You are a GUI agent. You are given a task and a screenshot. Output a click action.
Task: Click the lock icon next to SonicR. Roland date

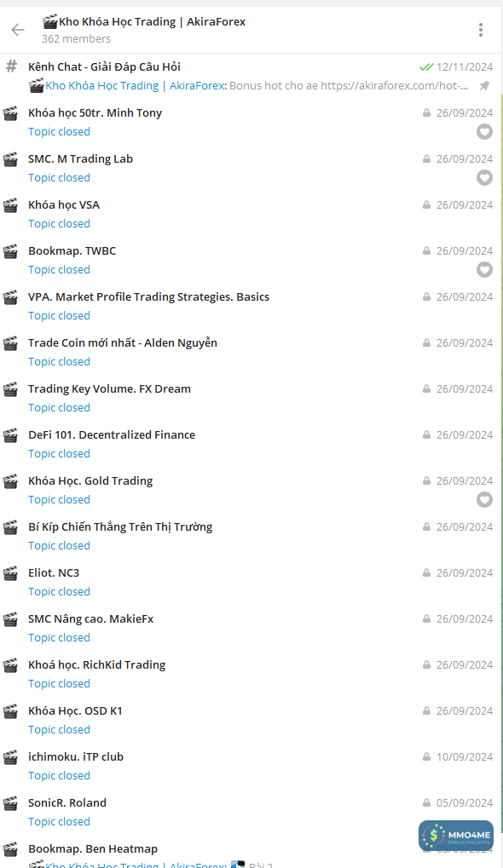coord(426,802)
